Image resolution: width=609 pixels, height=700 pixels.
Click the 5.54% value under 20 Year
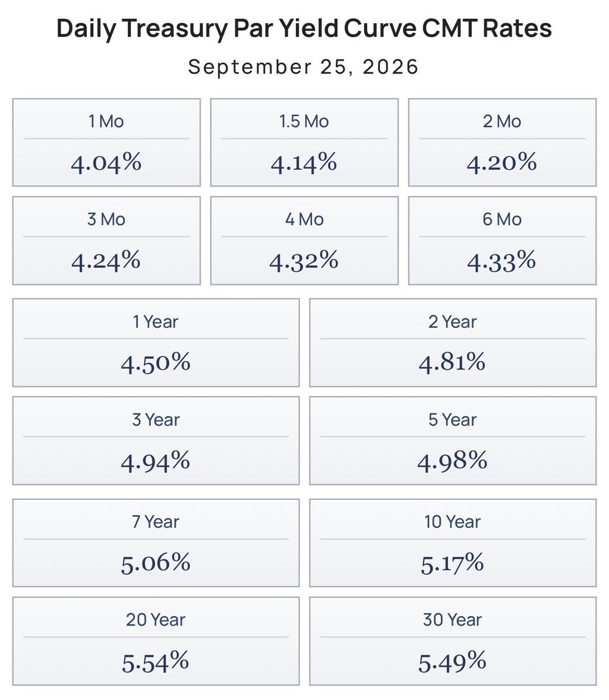coord(156,661)
